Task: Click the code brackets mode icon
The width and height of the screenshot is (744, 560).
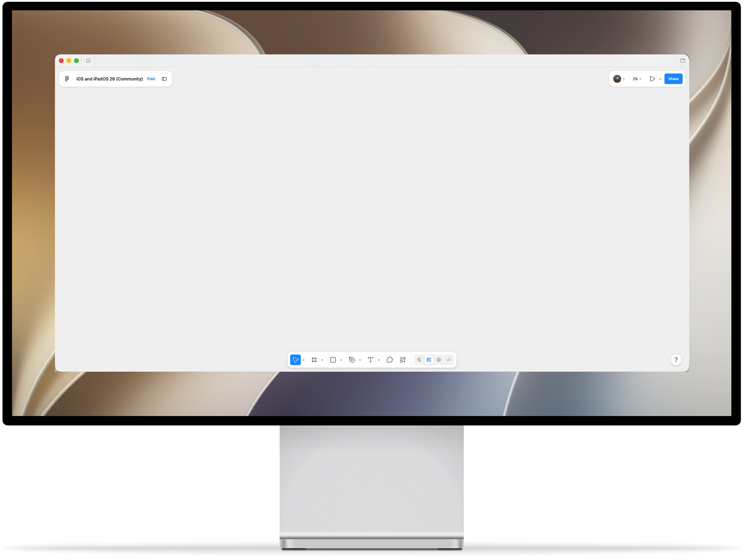Action: click(x=449, y=360)
